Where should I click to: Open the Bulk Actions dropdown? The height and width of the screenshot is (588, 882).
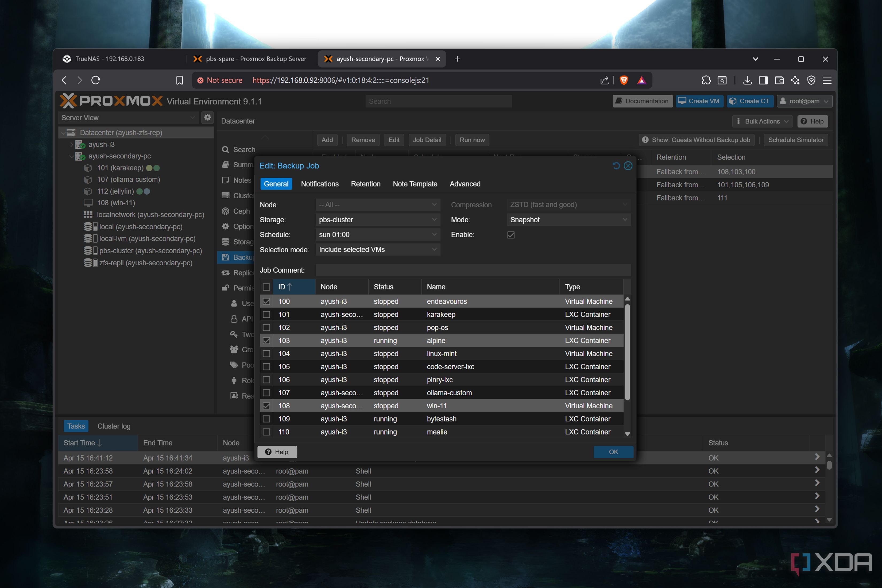coord(762,121)
